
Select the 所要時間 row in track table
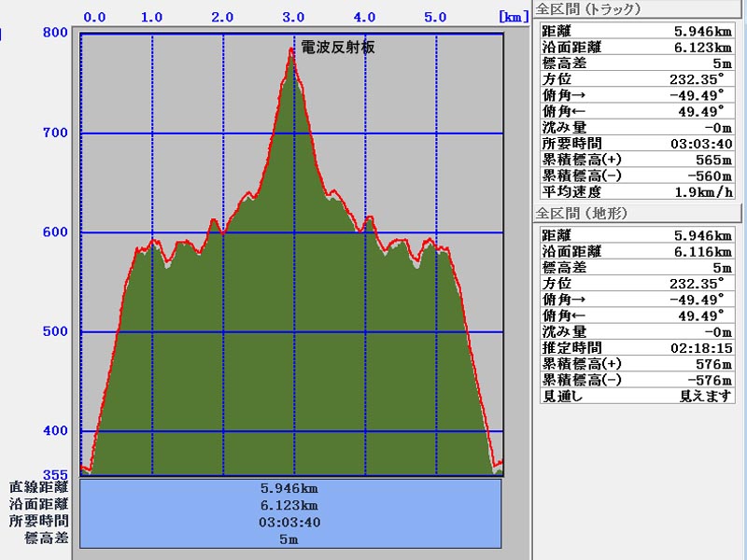637,144
